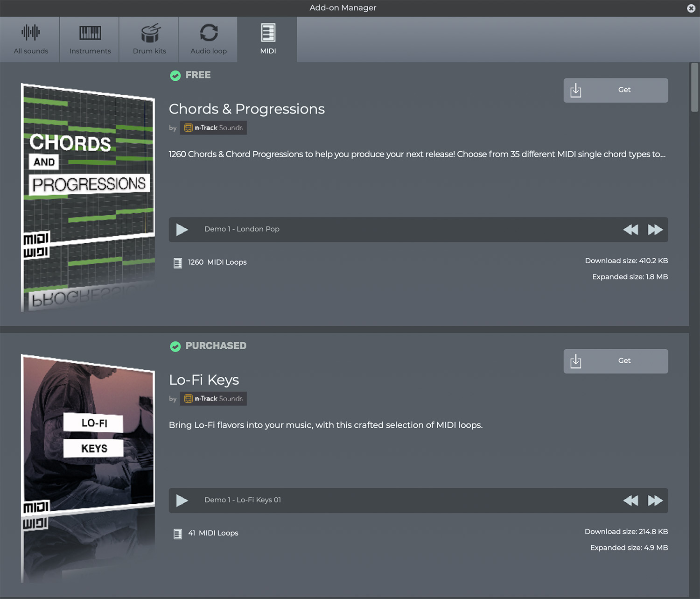Go to previous Lo-Fi Keys demo
Screen dimensions: 700x599
click(x=630, y=500)
